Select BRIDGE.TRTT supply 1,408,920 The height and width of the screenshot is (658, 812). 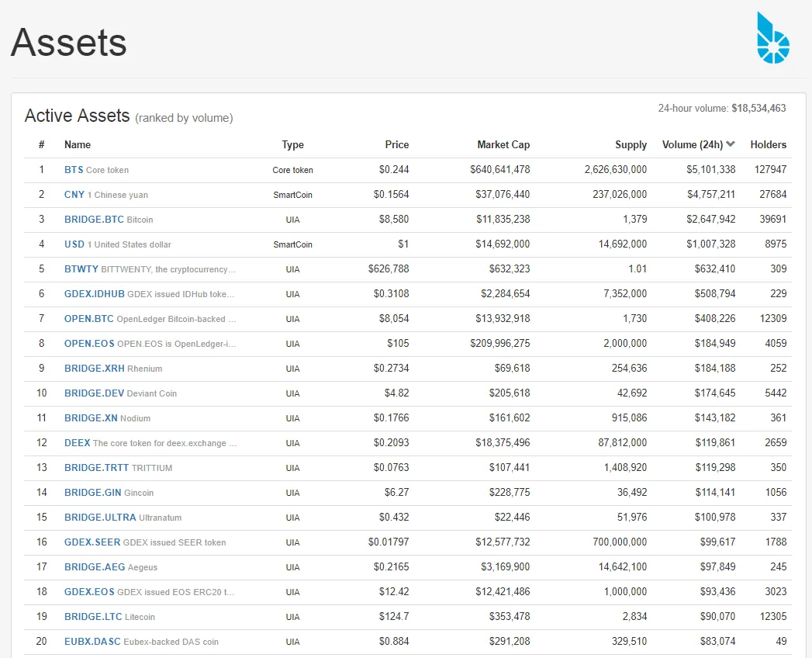(625, 468)
